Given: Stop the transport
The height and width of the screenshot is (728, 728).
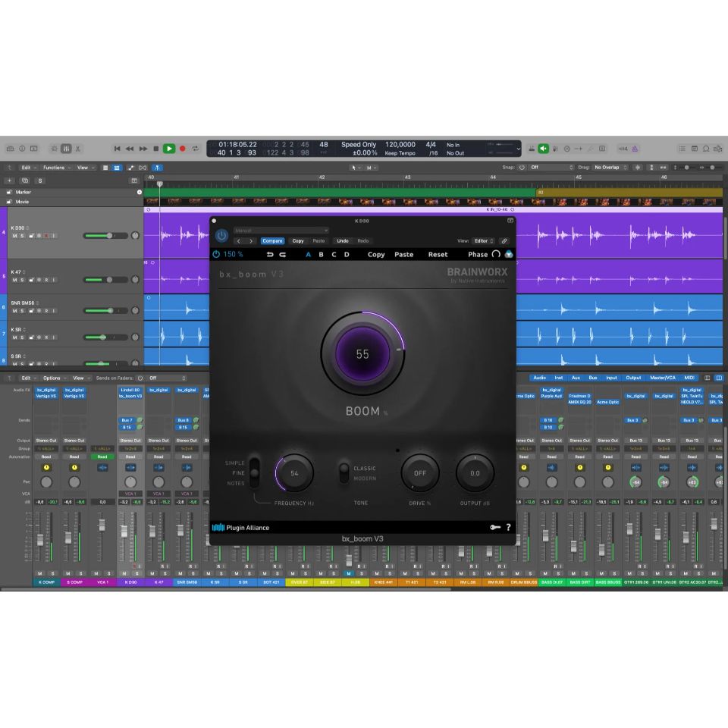Looking at the screenshot, I should tap(156, 149).
